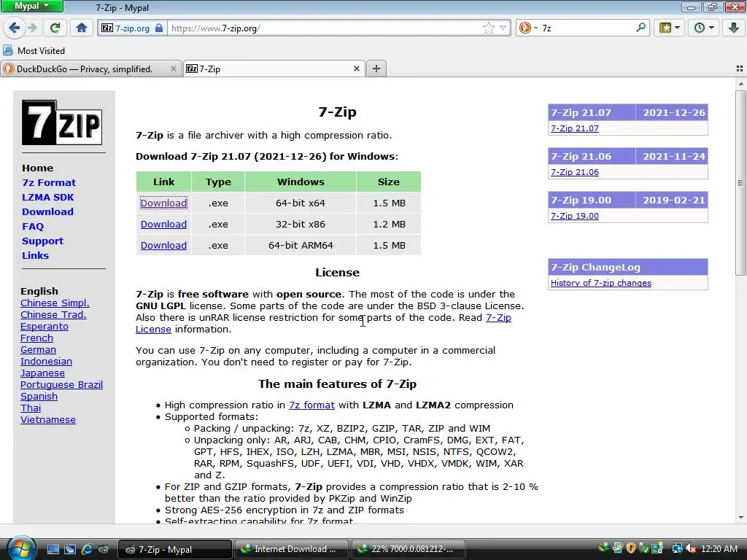
Task: Download the 64-bit x64 installer
Action: click(x=163, y=203)
